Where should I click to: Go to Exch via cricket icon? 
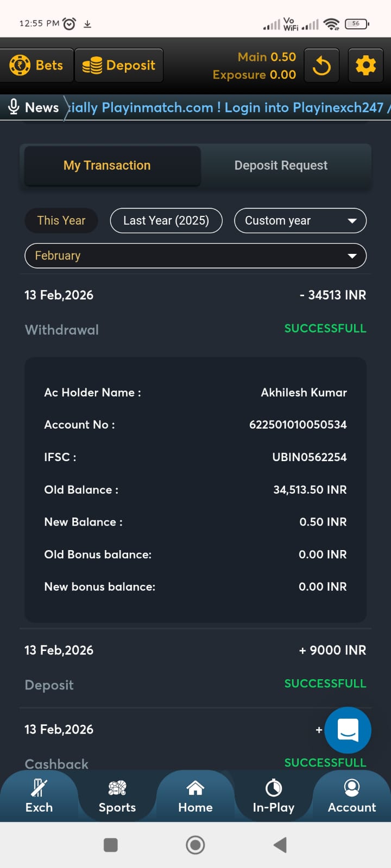39,795
